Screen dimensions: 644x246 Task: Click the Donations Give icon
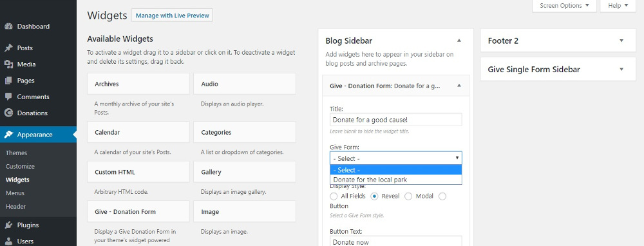(8, 113)
